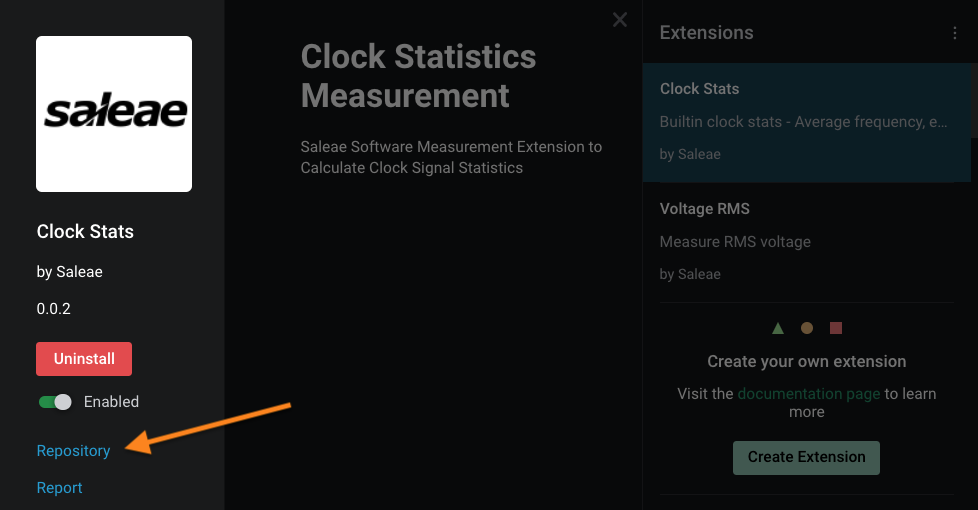Click the Clock Statistics Measurement title

click(x=418, y=76)
